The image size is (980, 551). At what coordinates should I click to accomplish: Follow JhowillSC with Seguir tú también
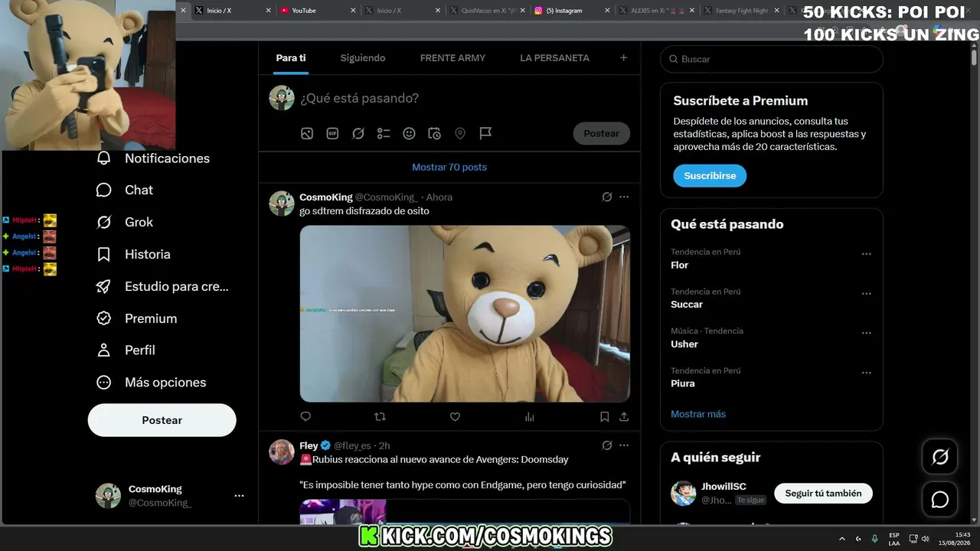click(x=823, y=494)
